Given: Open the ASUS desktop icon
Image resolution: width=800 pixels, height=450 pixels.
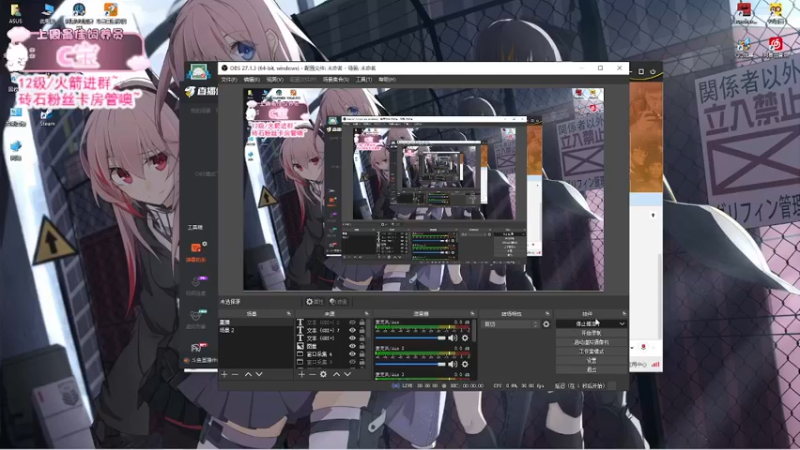Looking at the screenshot, I should [x=15, y=13].
